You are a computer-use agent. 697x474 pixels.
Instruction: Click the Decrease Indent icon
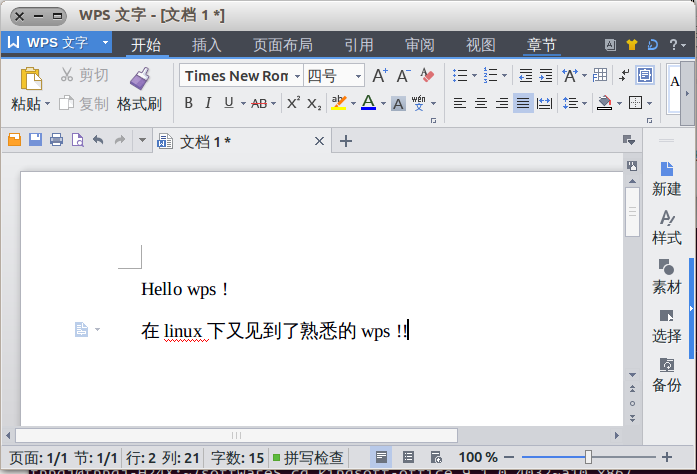pos(525,76)
